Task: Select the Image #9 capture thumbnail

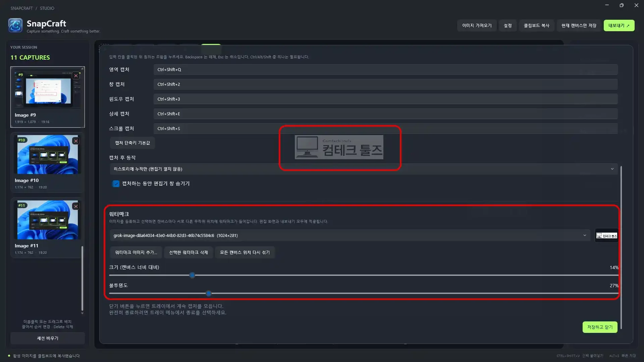Action: pos(48,97)
